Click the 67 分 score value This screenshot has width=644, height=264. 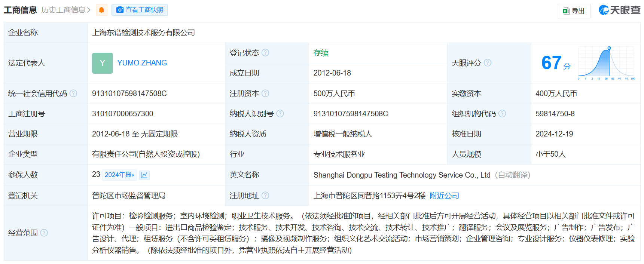[556, 63]
